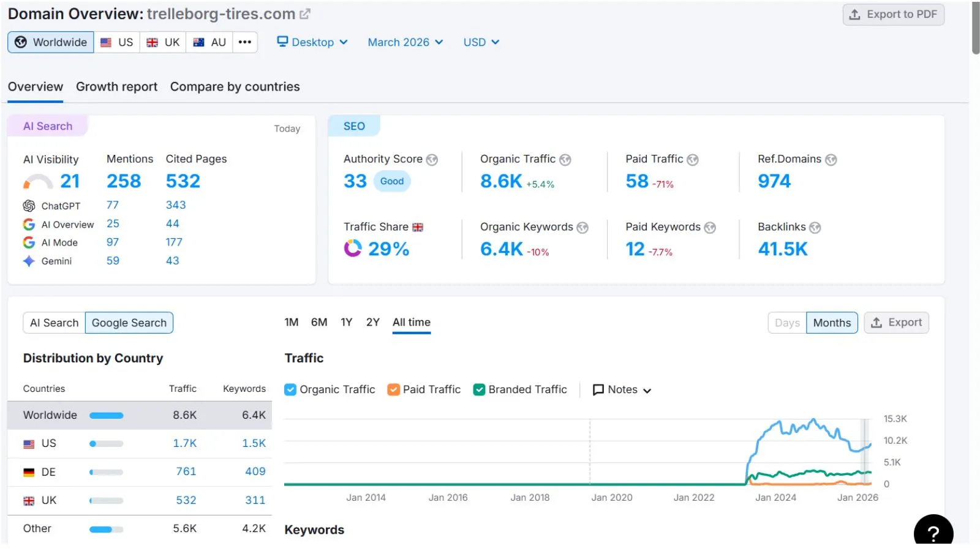980x551 pixels.
Task: Click the ChatGPT logo icon
Action: click(29, 206)
